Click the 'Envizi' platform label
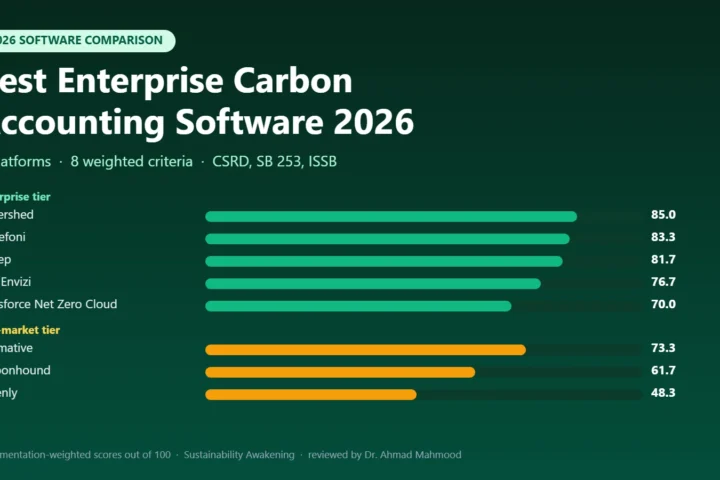The width and height of the screenshot is (720, 480). [16, 282]
